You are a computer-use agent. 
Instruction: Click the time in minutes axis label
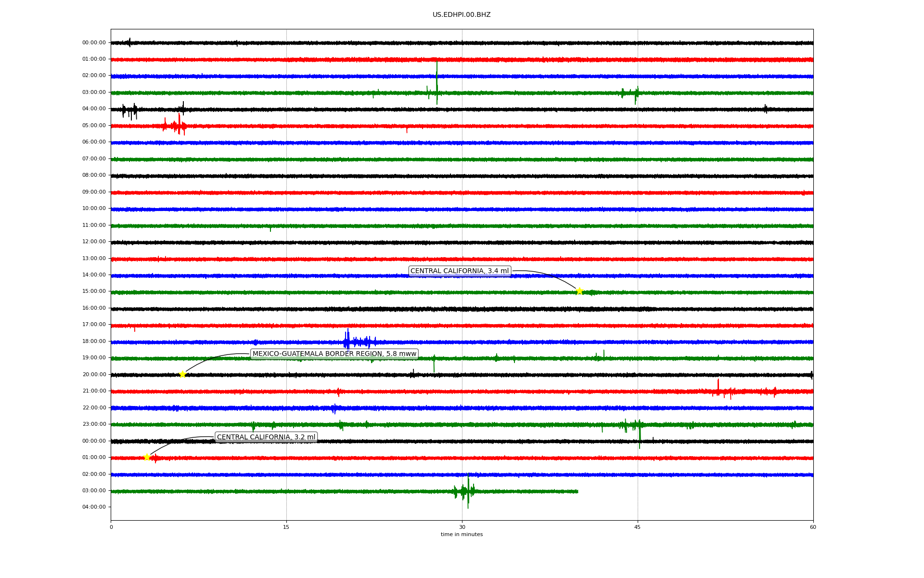(461, 535)
